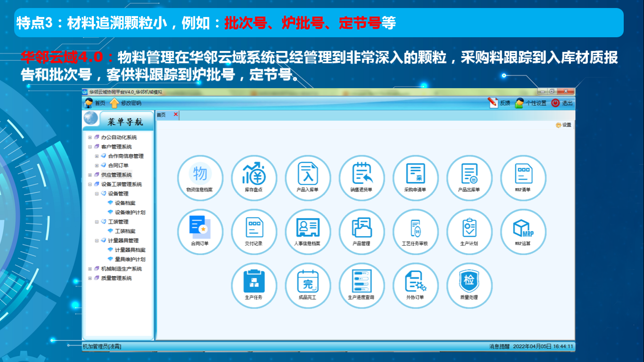Viewport: 644px width, 362px height.
Task: Open the MRP清单 icon
Action: point(523,178)
